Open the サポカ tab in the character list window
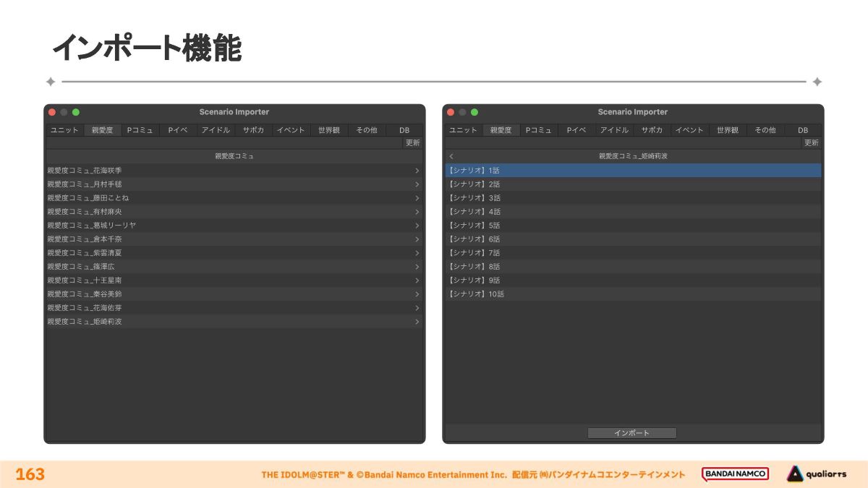This screenshot has width=868, height=488. 253,130
